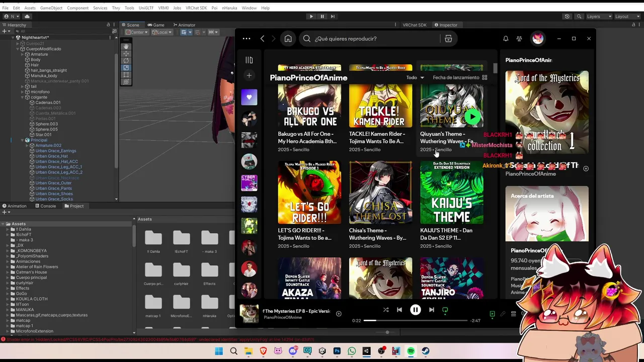Image resolution: width=644 pixels, height=362 pixels.
Task: Open Local rotation dropdown
Action: 162,32
